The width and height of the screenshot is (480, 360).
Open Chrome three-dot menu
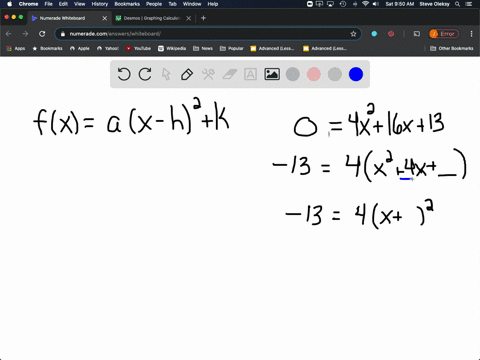tap(471, 34)
